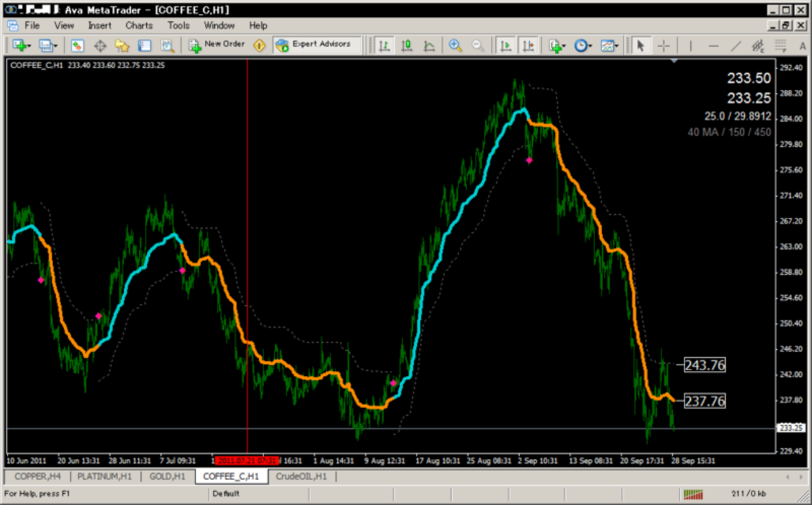Select the COFFEE_C,H1 chart tab
This screenshot has width=812, height=505.
click(231, 476)
